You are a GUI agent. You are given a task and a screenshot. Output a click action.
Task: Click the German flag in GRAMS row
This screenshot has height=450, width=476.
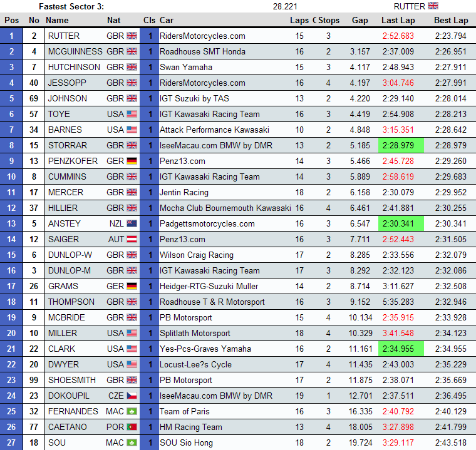pyautogui.click(x=132, y=286)
